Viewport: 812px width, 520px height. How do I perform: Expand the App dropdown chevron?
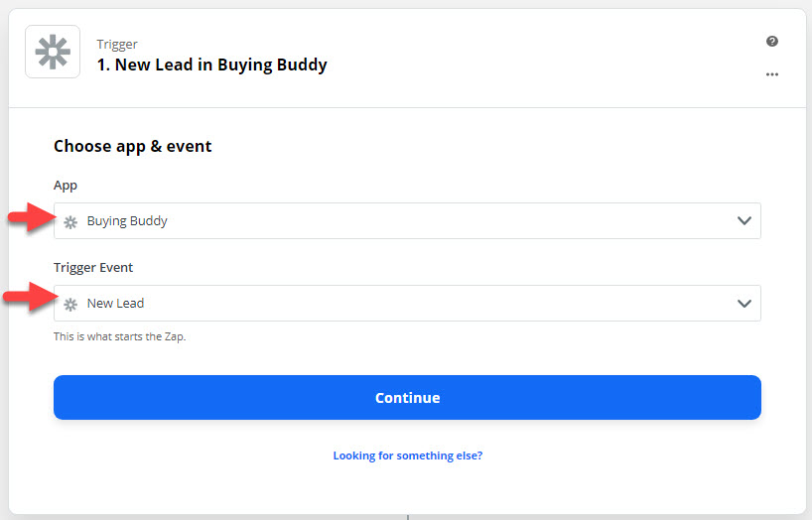(744, 221)
